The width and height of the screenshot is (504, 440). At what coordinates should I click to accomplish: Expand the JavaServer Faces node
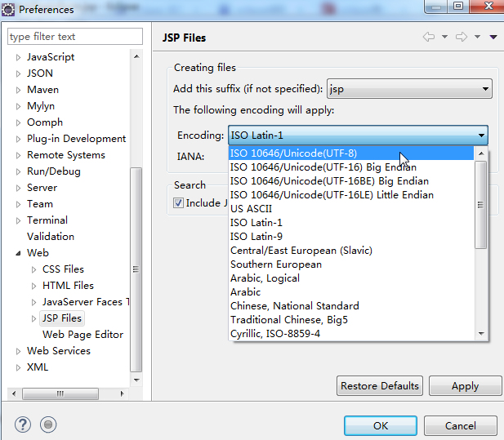coord(33,302)
